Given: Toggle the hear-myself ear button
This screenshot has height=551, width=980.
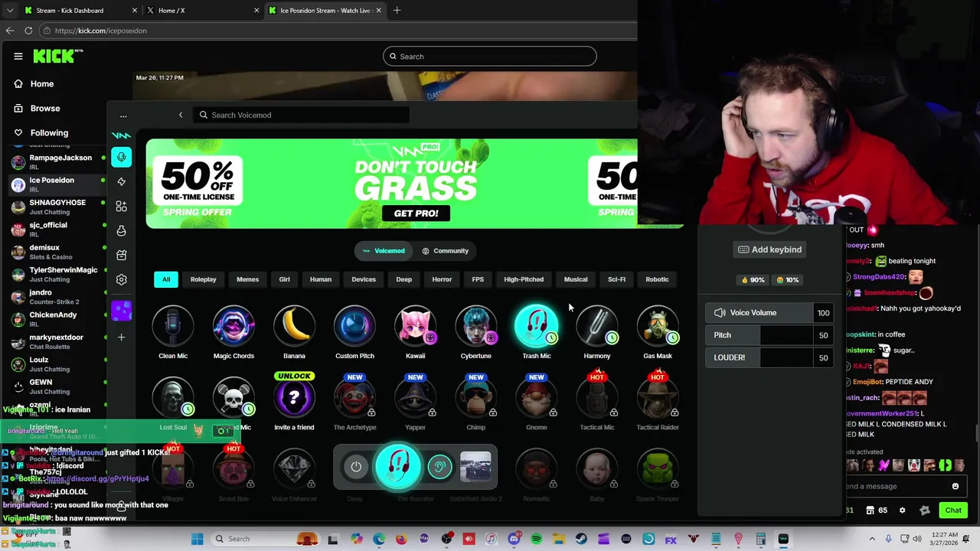Looking at the screenshot, I should click(x=439, y=467).
